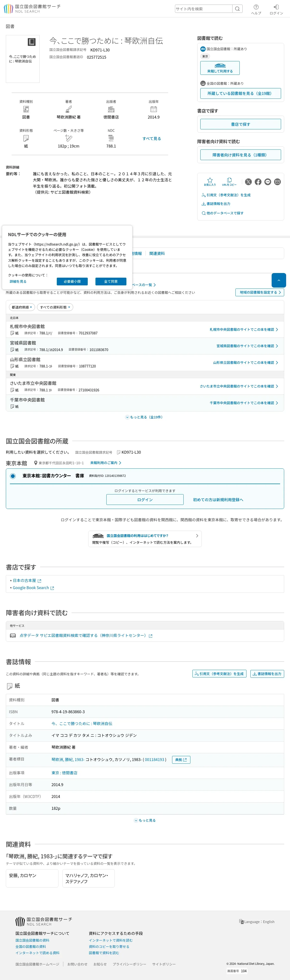Screen dimensions: 290x980
Task: Open 国立国会図書館の利用ははじめてですか? guide
Action: (145, 539)
